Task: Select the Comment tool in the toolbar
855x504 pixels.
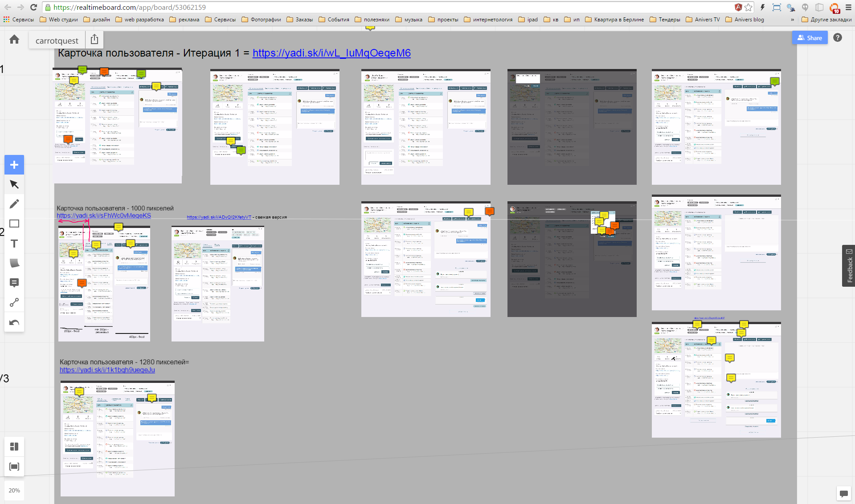Action: [14, 283]
